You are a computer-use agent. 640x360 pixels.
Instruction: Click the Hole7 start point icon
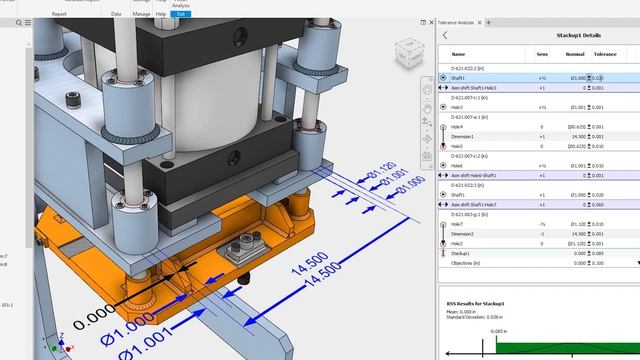(443, 225)
